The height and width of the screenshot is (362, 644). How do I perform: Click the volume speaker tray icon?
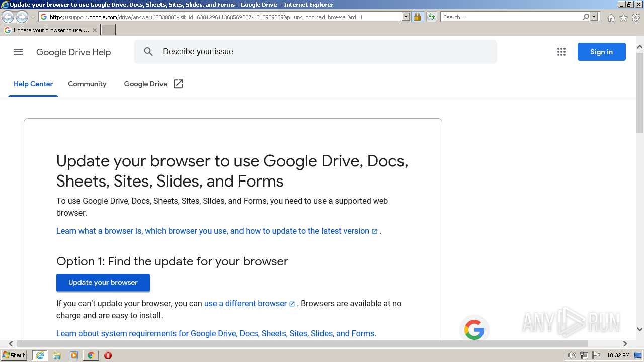click(x=572, y=355)
